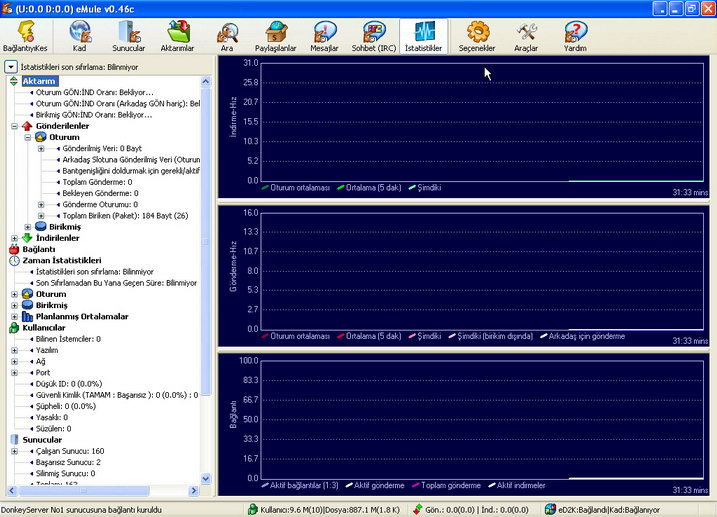717x517 pixels.
Task: Click the tree vertical scrollbar down arrow
Action: point(206,479)
